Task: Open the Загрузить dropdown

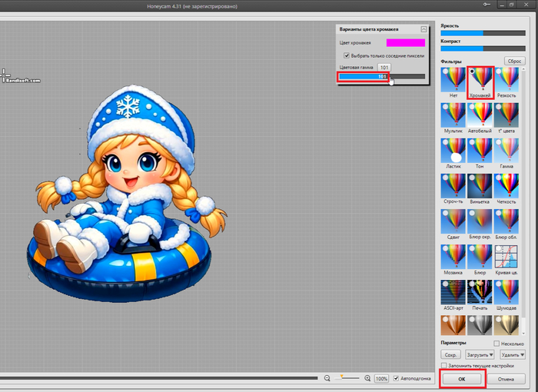Action: click(480, 354)
